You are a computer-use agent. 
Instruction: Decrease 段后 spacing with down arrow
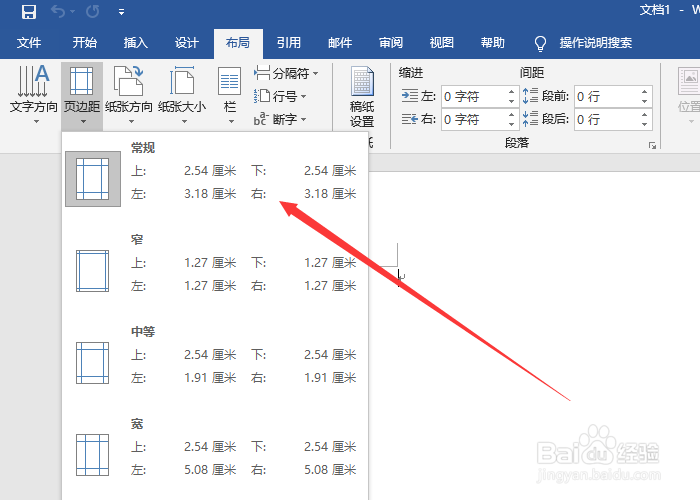(x=644, y=125)
